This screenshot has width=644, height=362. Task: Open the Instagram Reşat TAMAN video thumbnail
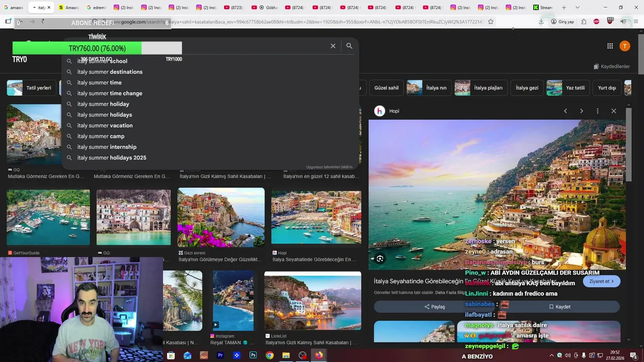(x=233, y=300)
